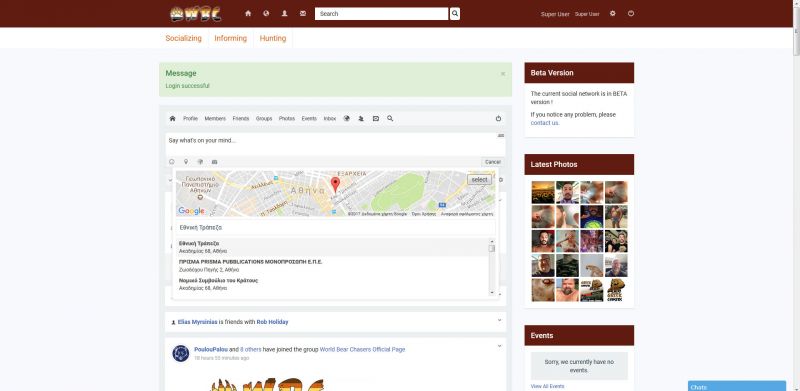Viewport: 800px width, 391px height.
Task: Click the Cancel button in status box
Action: (x=493, y=162)
